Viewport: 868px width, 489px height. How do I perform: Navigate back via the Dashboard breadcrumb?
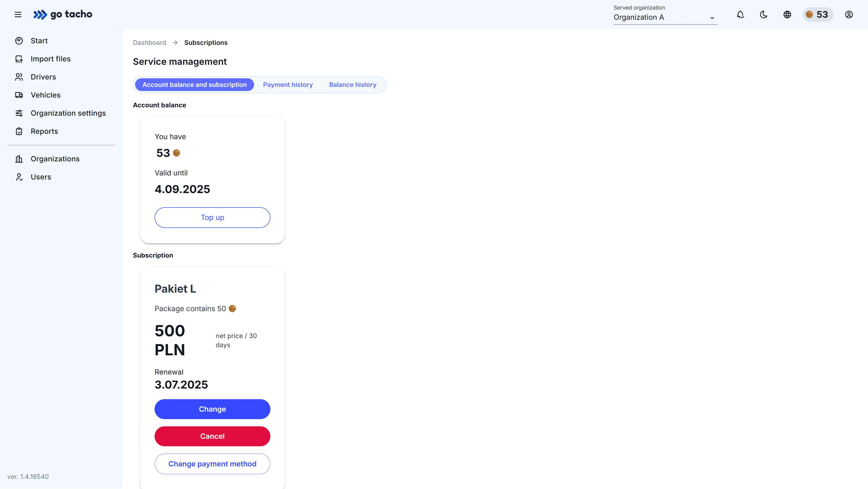(x=149, y=43)
